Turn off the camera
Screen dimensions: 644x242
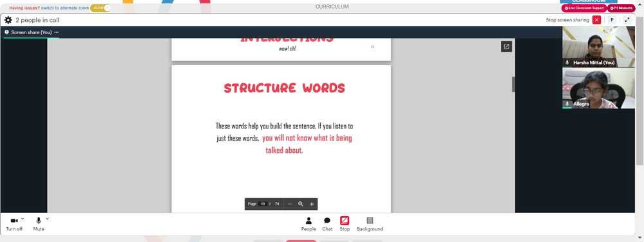(x=14, y=224)
